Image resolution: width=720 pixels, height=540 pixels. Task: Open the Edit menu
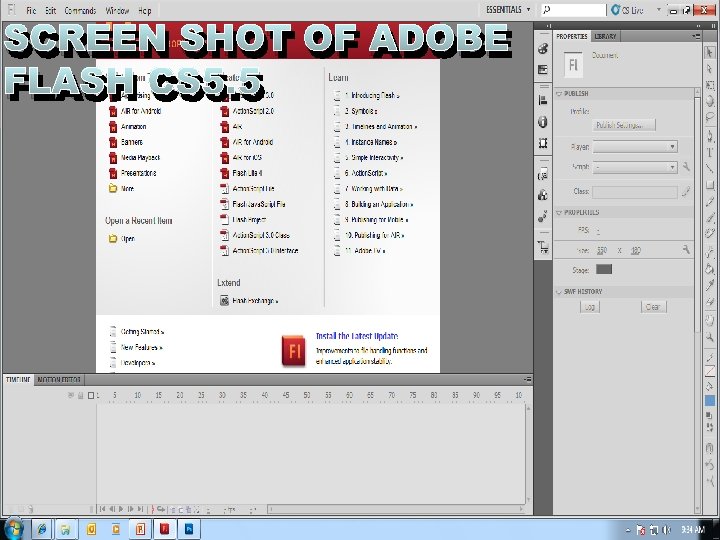tap(51, 10)
